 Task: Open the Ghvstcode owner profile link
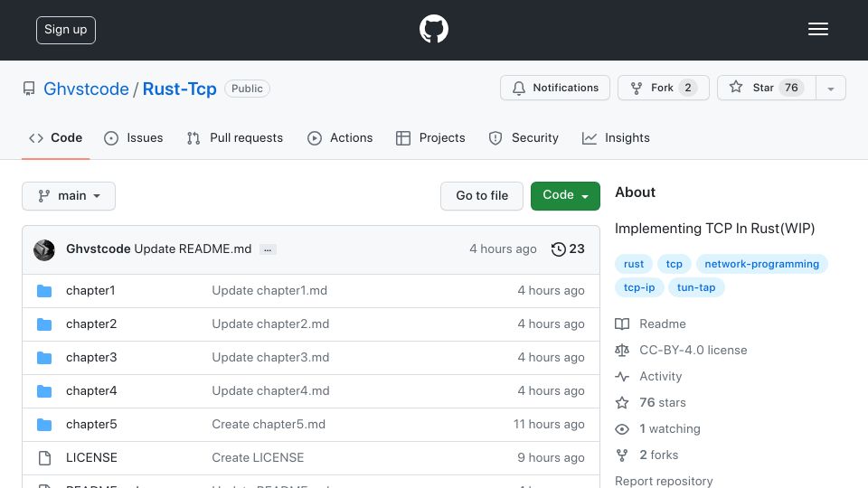(x=86, y=89)
